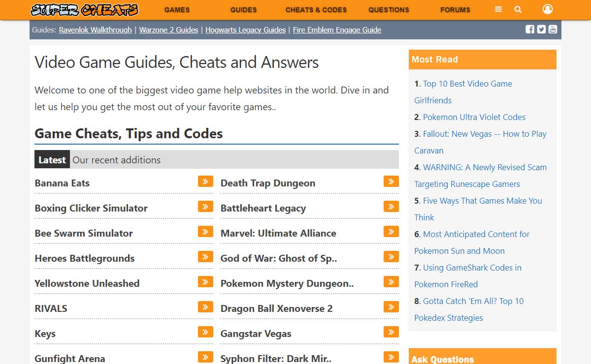Open Top 10 Best Video Game Girlfriends
The height and width of the screenshot is (364, 591).
coord(463,92)
